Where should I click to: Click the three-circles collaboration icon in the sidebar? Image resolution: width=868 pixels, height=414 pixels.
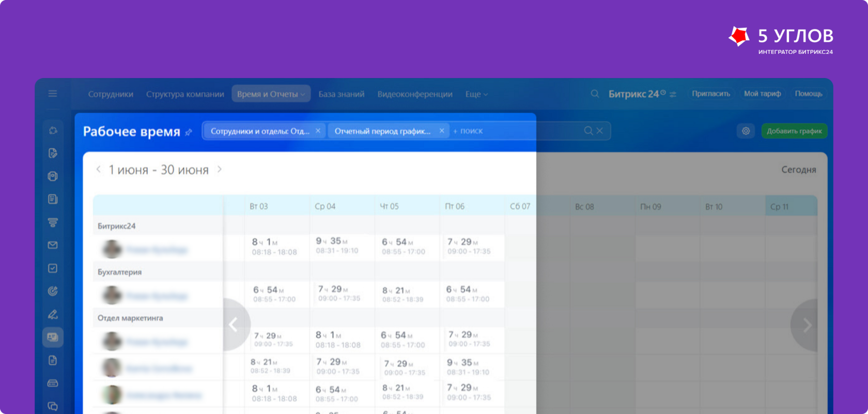(53, 130)
